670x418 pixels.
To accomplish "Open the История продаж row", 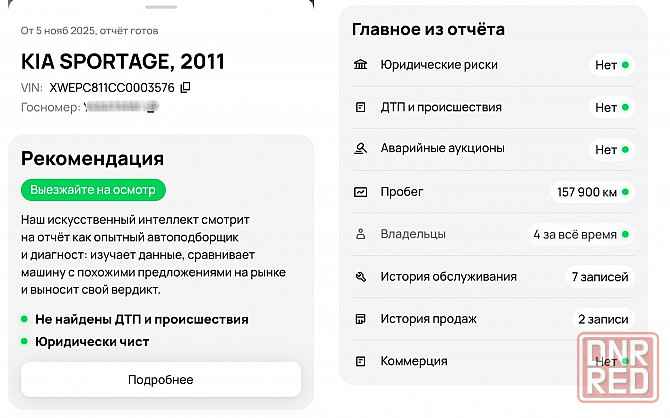I will point(494,319).
